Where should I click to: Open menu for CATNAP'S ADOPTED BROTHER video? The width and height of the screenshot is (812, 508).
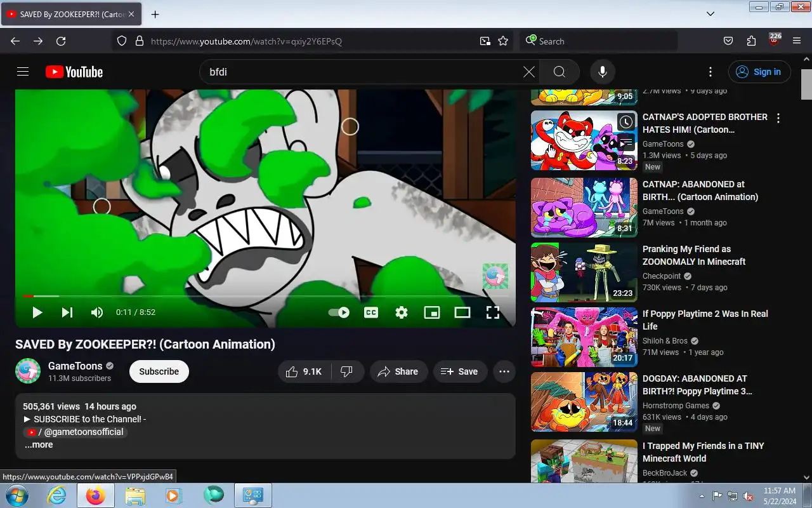pos(778,118)
